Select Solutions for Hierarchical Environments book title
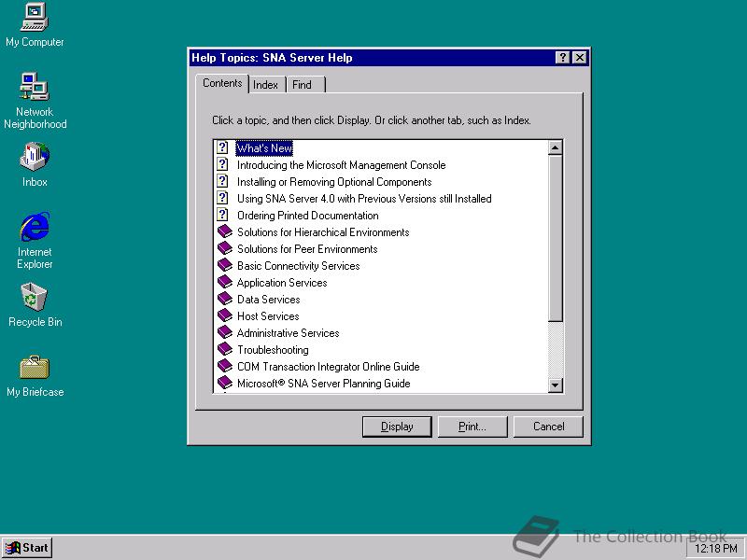This screenshot has height=560, width=747. coord(323,231)
